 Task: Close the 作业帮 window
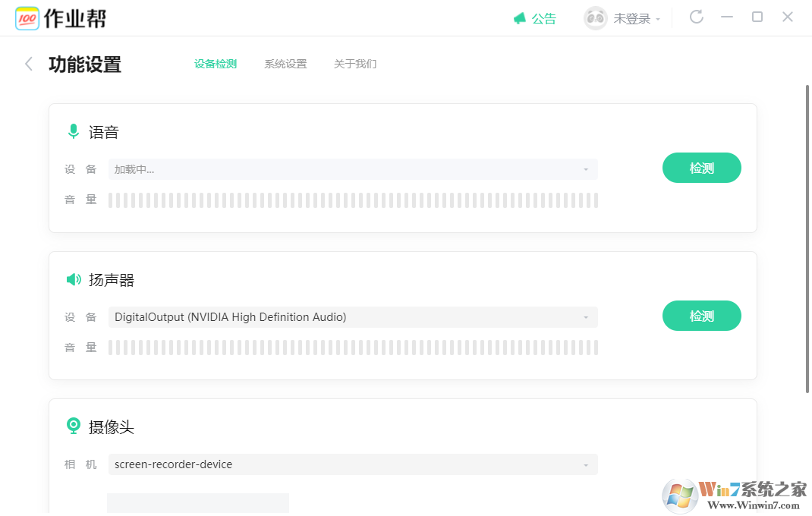pyautogui.click(x=788, y=17)
